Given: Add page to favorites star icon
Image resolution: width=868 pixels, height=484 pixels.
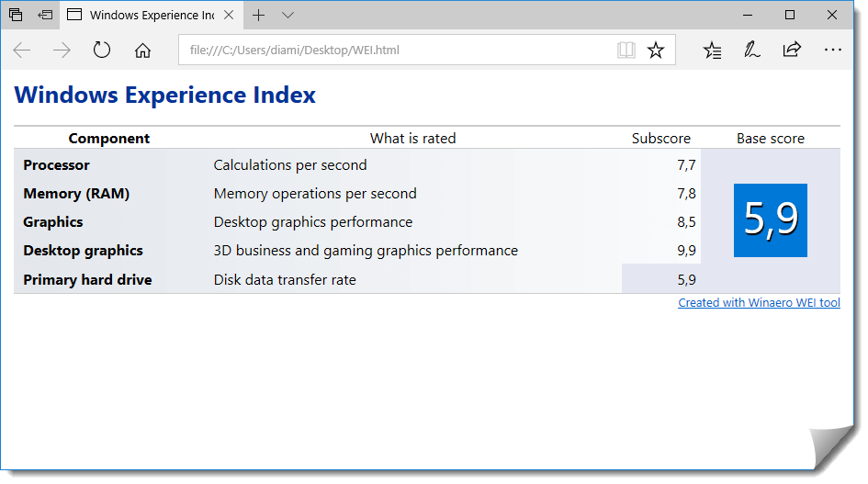Looking at the screenshot, I should click(656, 51).
